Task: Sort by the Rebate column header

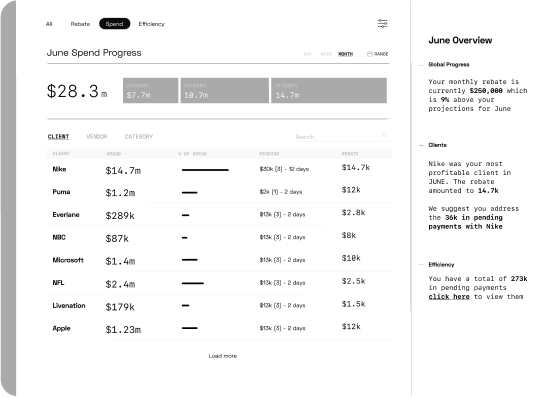Action: pos(350,154)
